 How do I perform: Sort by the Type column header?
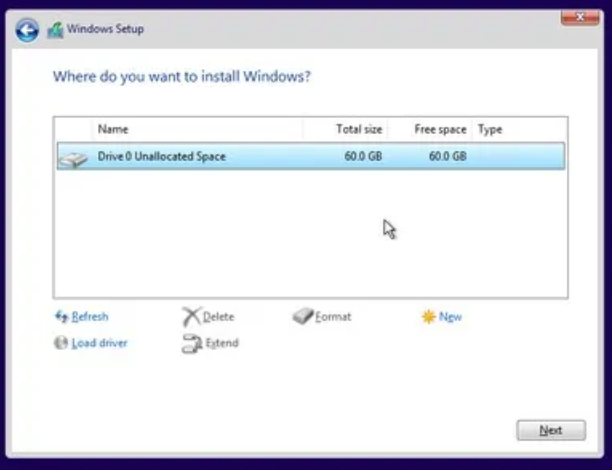point(519,129)
